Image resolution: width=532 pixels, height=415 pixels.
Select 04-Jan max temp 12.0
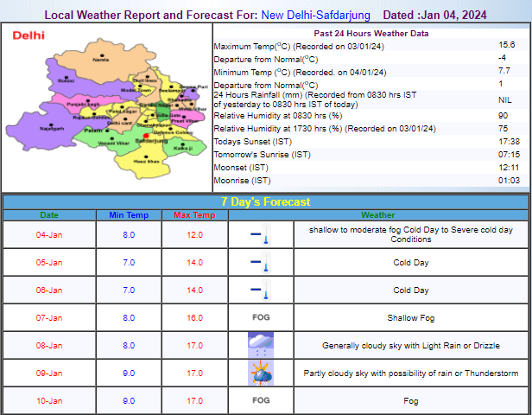[195, 234]
